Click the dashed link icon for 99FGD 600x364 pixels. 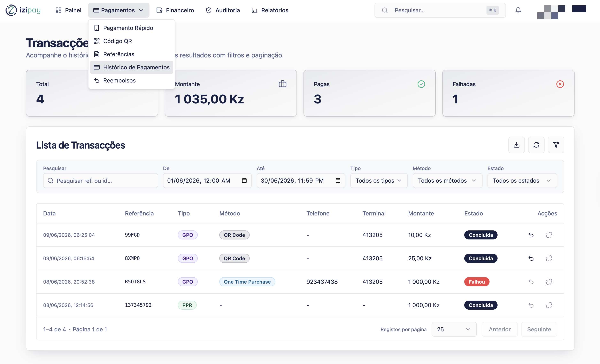(x=549, y=235)
